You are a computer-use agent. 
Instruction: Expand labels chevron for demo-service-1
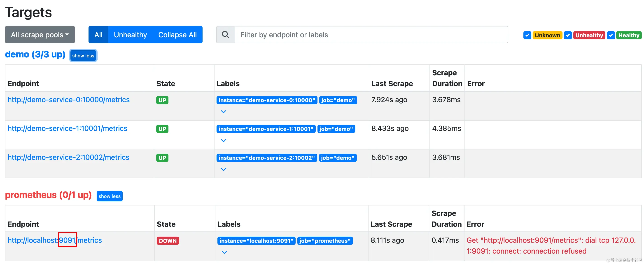pos(223,140)
